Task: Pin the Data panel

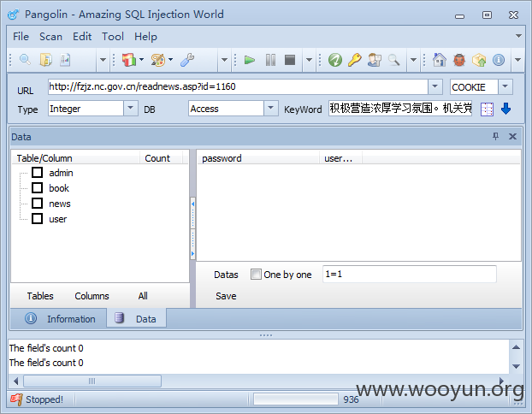Action: coord(496,136)
